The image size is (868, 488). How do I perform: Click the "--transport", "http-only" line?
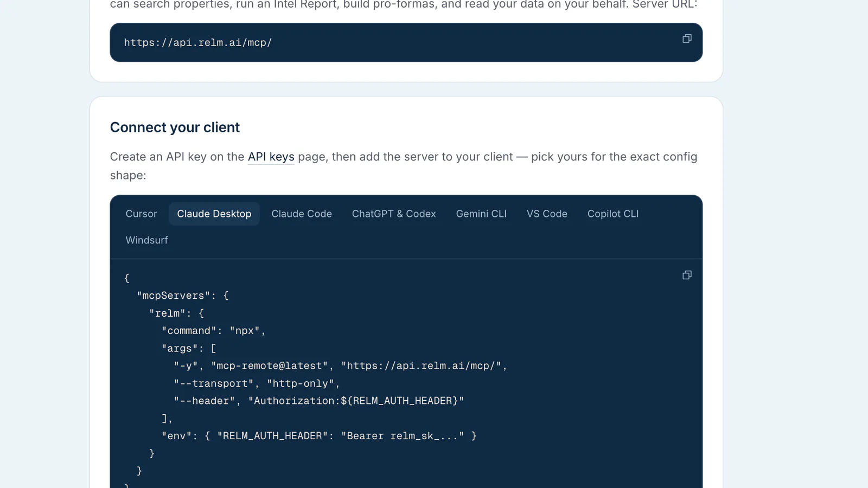point(257,383)
